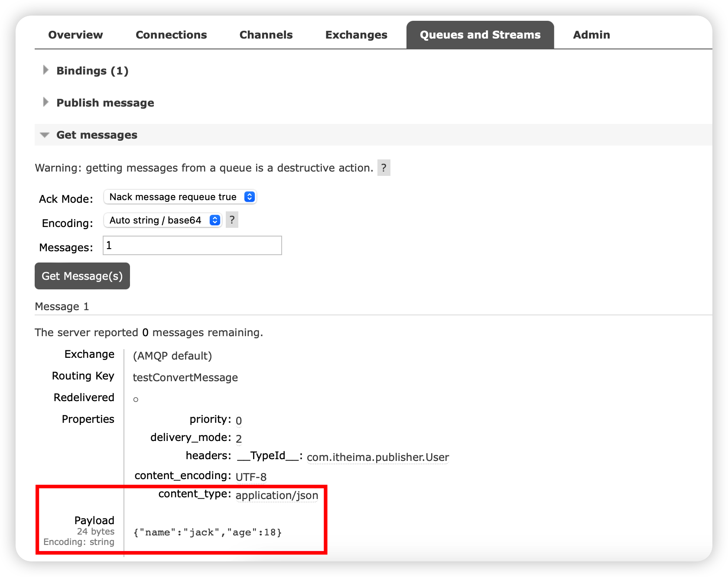Image resolution: width=728 pixels, height=577 pixels.
Task: Click the Encoding help question mark
Action: [231, 220]
